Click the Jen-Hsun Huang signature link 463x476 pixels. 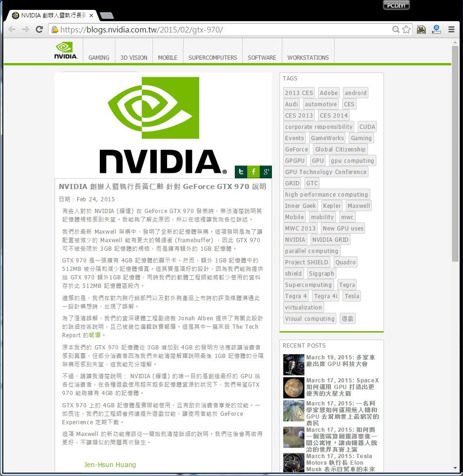click(x=110, y=464)
